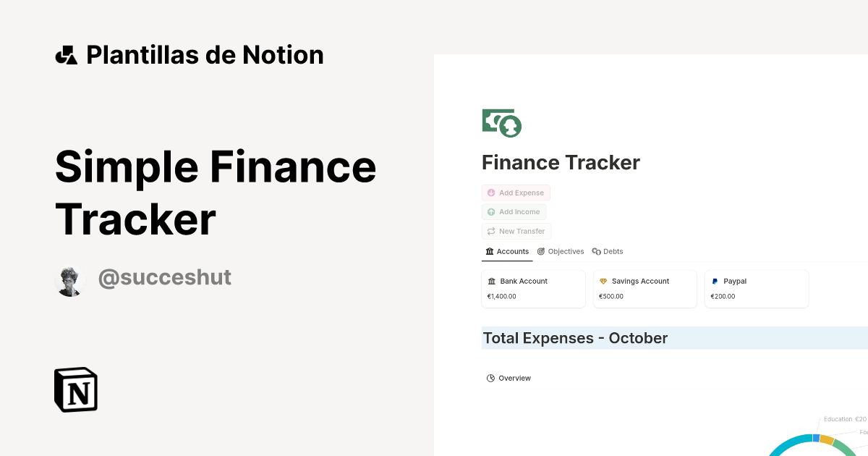Select the Add Expense button
This screenshot has height=456, width=868.
[516, 193]
